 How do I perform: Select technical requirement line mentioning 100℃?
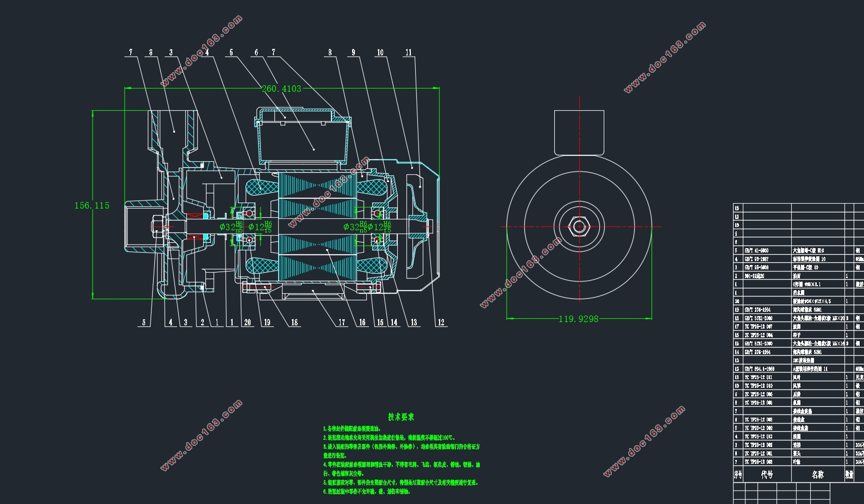pos(389,437)
